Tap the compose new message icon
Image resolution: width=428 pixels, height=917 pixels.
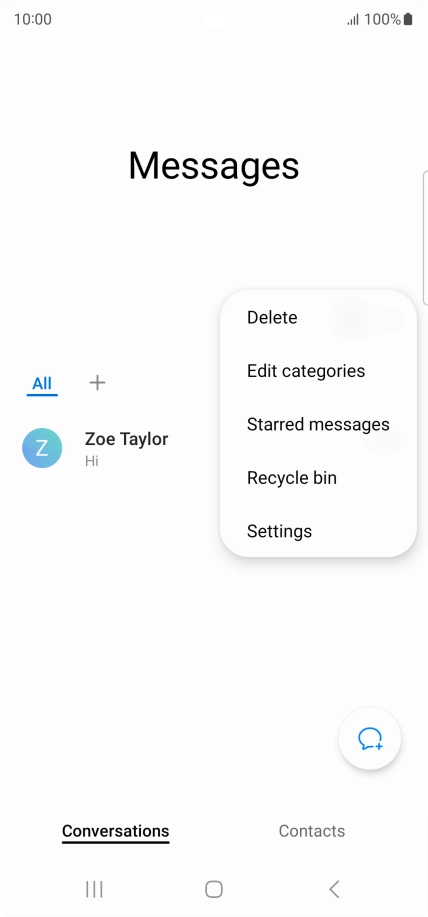(x=370, y=739)
